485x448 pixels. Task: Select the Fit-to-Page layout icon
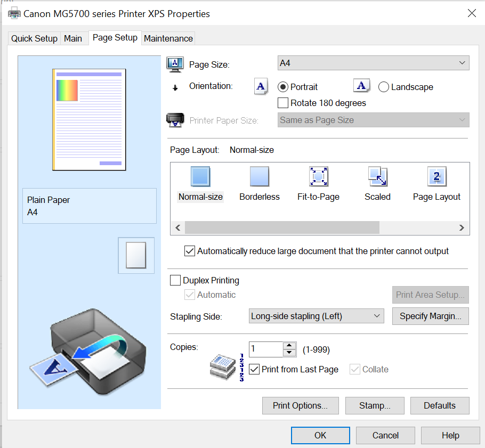click(318, 176)
